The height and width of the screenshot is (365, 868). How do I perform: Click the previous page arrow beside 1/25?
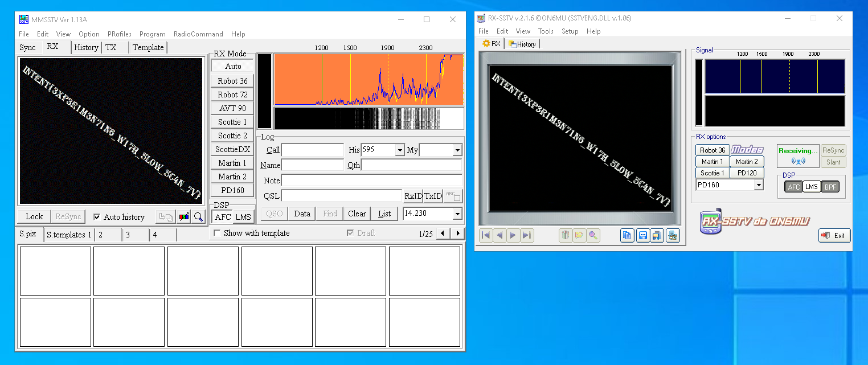(444, 233)
